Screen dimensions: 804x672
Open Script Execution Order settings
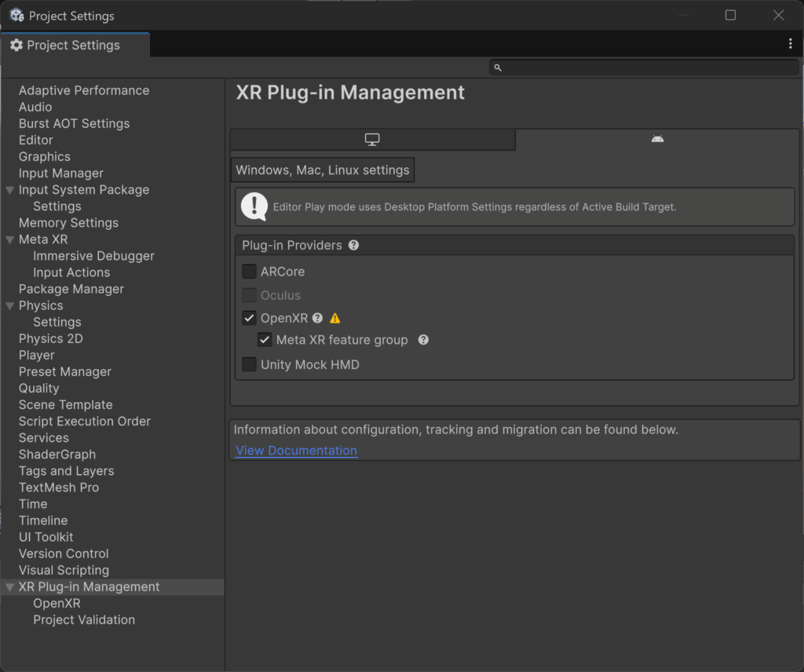(85, 422)
